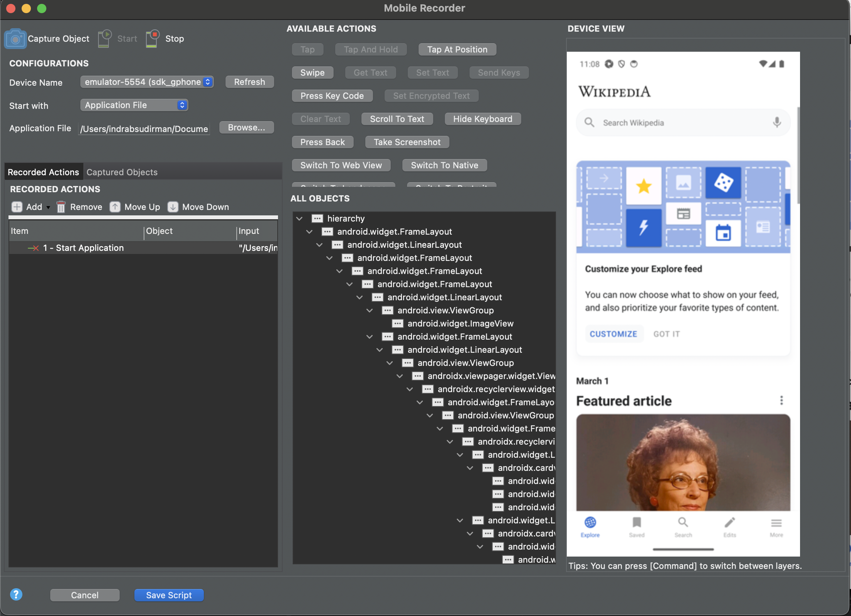The height and width of the screenshot is (616, 851).
Task: Click the Remove trash can icon
Action: 61,207
